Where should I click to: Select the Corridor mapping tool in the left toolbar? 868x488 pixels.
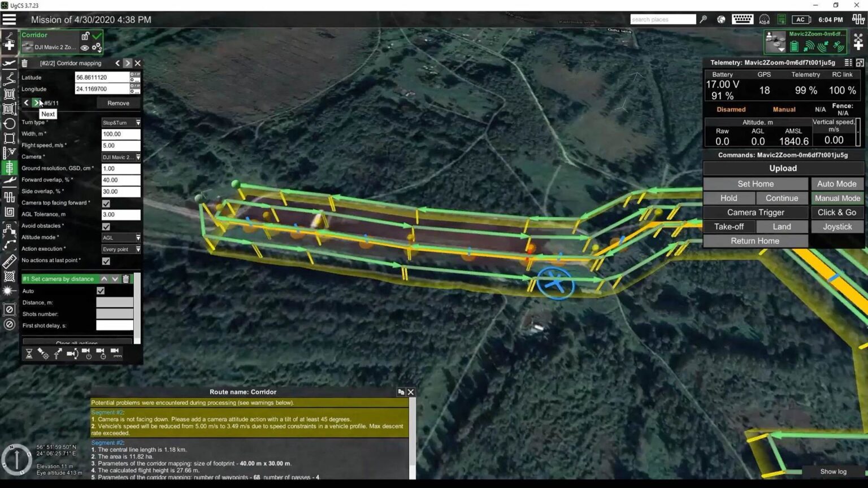[x=9, y=167]
